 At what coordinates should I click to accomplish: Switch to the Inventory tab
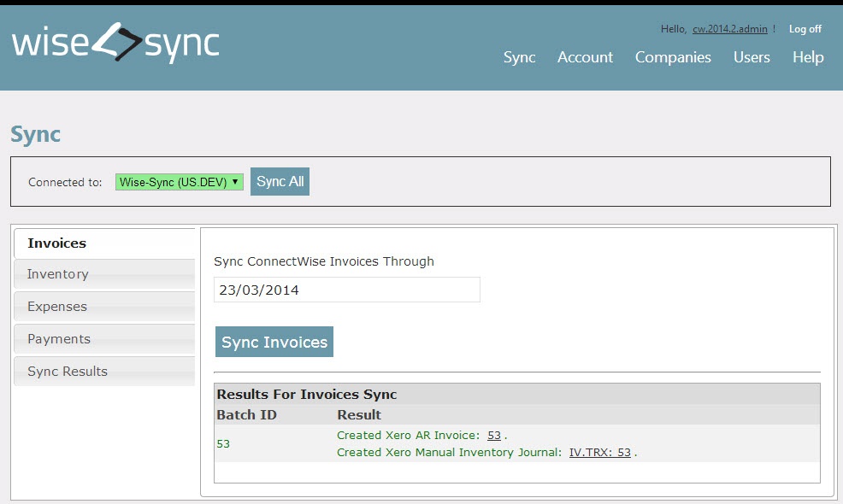click(x=104, y=274)
